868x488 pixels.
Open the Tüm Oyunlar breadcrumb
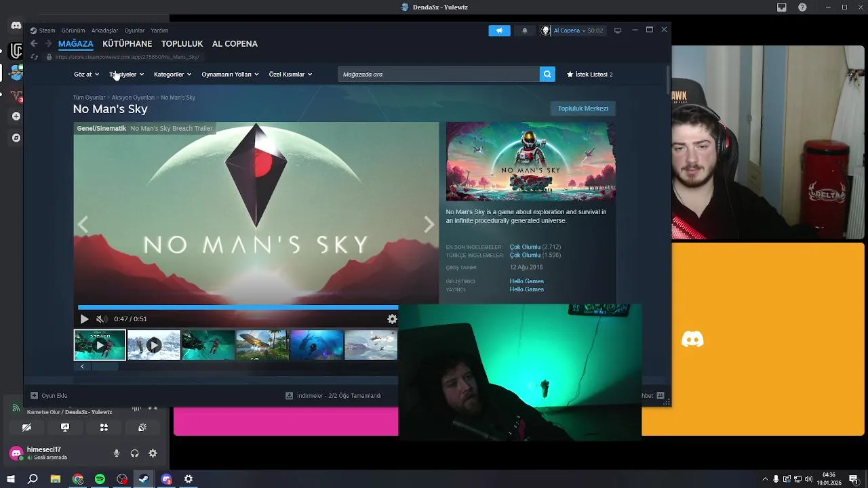89,98
